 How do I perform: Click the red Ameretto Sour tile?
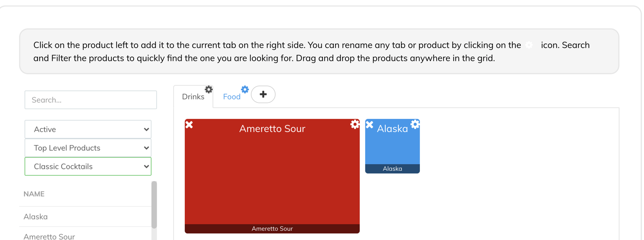tap(272, 178)
